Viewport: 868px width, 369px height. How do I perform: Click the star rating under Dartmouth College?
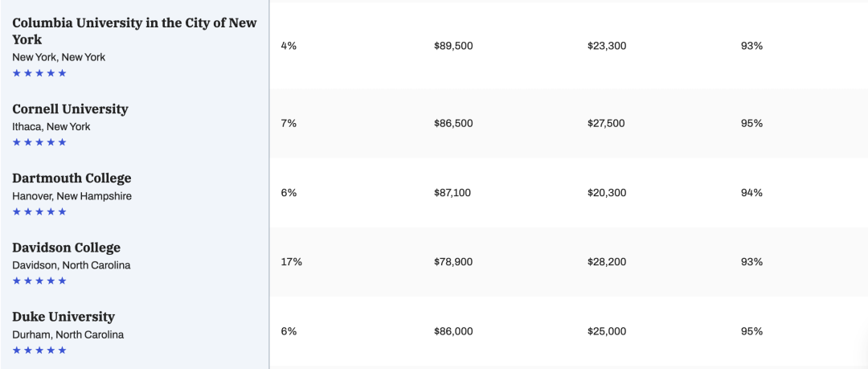pyautogui.click(x=39, y=211)
